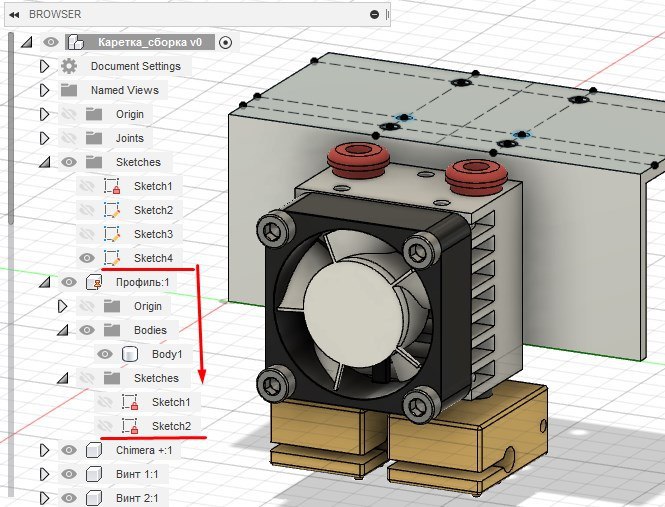Click the browser panel minus options button

tap(374, 14)
